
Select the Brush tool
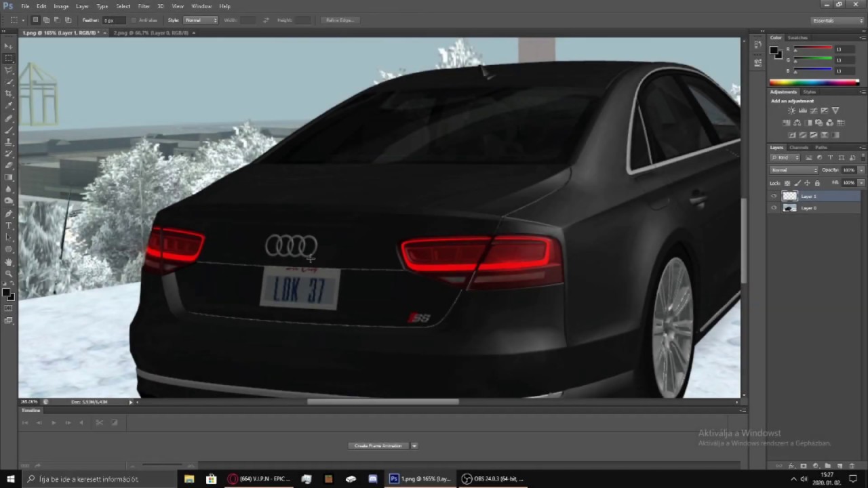(9, 130)
